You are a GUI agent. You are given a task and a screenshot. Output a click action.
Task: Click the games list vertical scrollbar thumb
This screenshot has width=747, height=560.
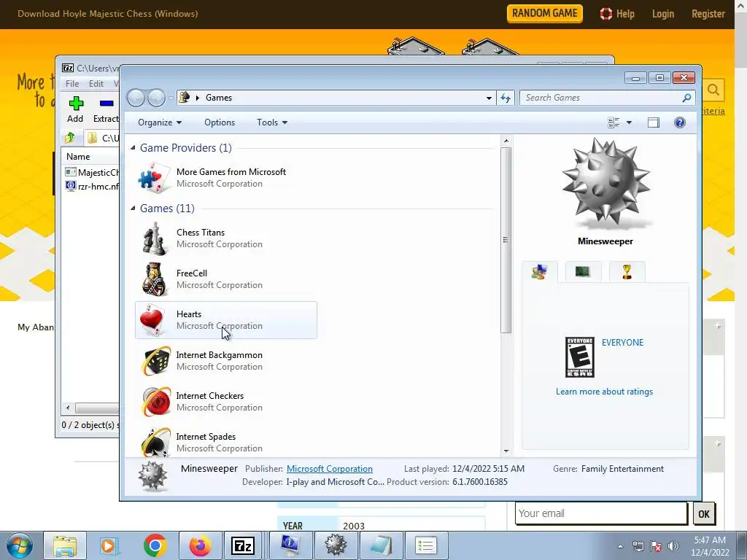(506, 239)
